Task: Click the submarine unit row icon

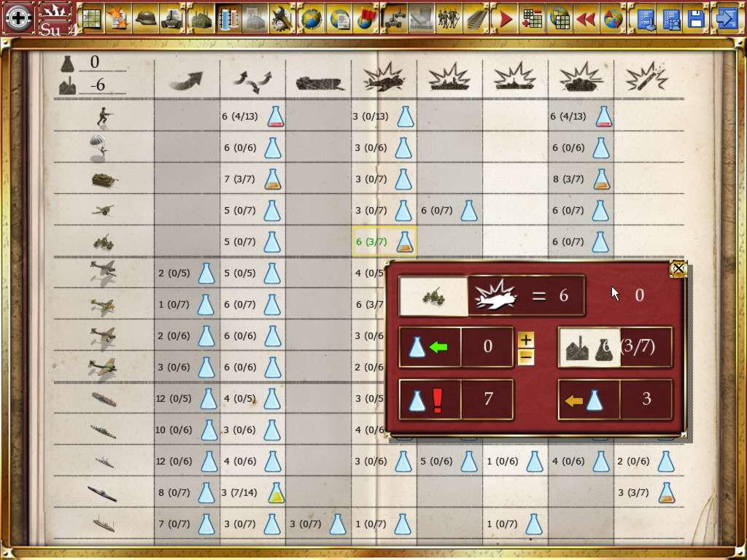Action: coord(102,493)
